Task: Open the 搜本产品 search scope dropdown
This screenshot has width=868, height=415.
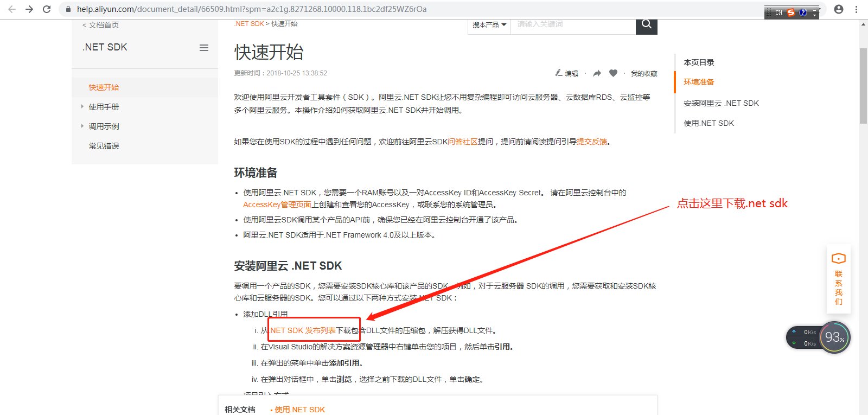Action: tap(489, 25)
